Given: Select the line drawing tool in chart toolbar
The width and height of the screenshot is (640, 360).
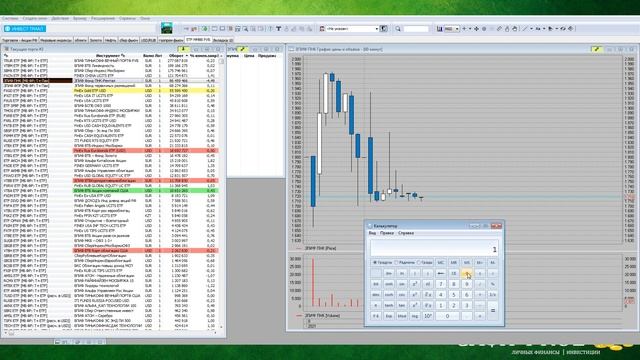Looking at the screenshot, I should 525,29.
